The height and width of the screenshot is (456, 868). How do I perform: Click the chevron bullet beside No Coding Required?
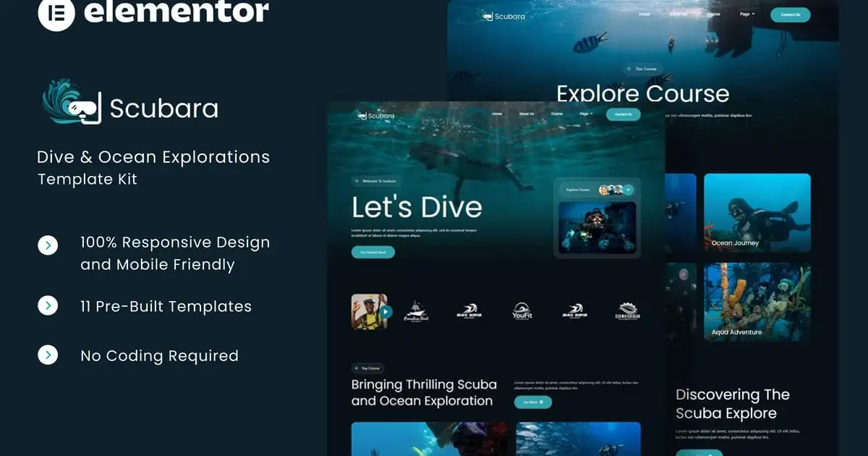point(48,355)
